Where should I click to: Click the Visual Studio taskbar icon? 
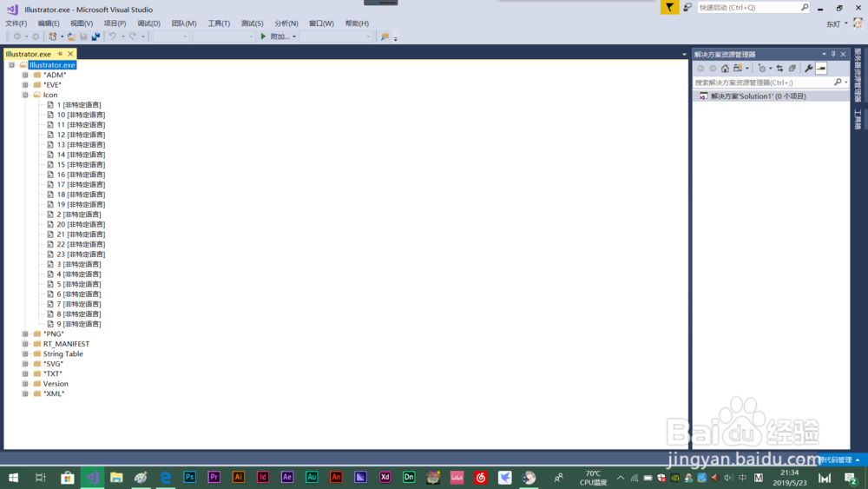click(x=93, y=477)
